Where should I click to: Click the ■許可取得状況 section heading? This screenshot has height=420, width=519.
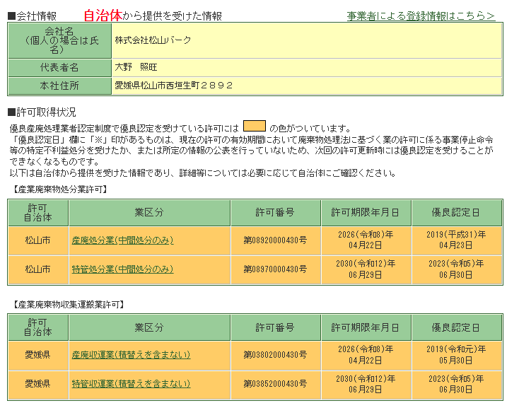point(42,112)
